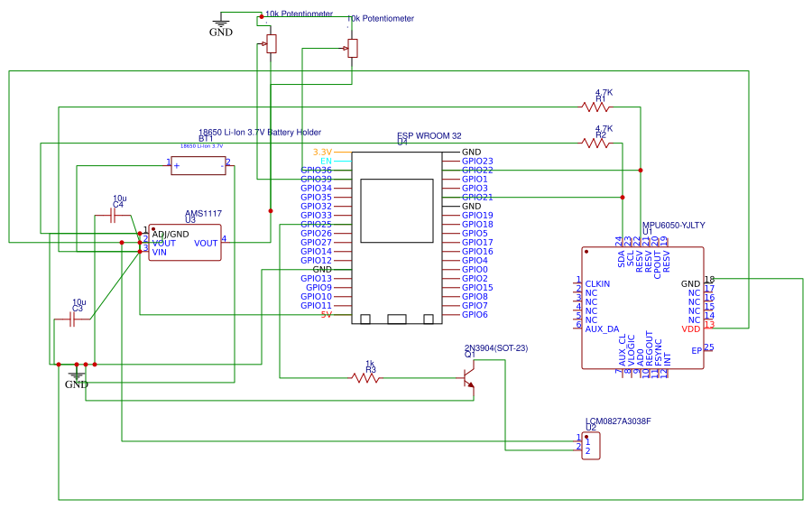Image resolution: width=812 pixels, height=509 pixels.
Task: Click the GPIO21 pin label
Action: click(x=477, y=198)
